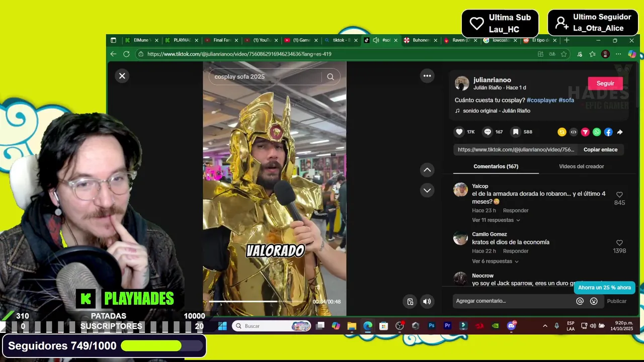Image resolution: width=644 pixels, height=362 pixels.
Task: Open Windows Start menu
Action: tap(222, 326)
